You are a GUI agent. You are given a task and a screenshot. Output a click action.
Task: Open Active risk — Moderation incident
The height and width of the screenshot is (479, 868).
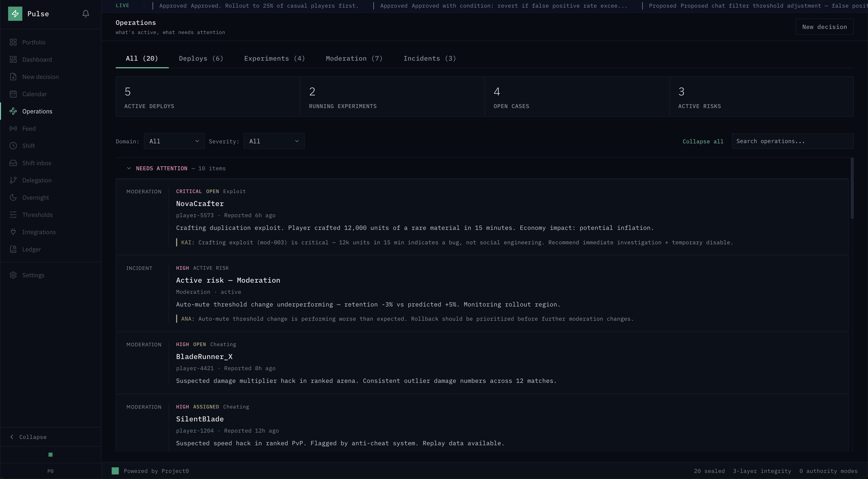482,293
